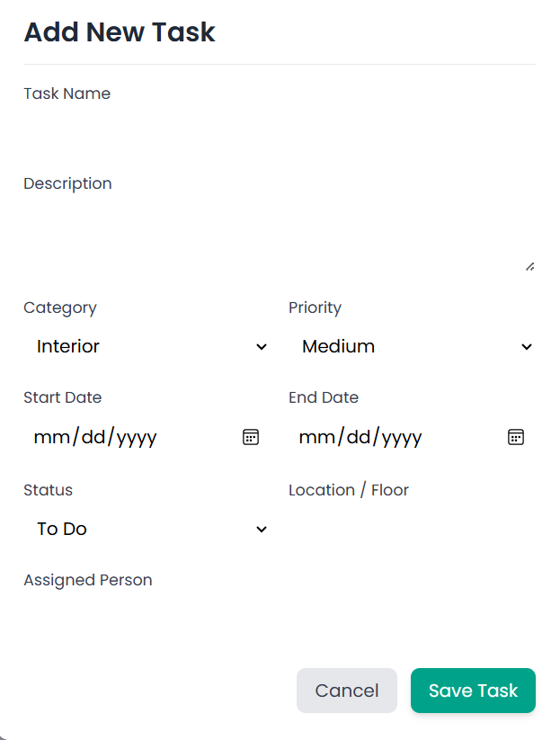The height and width of the screenshot is (740, 560).
Task: Click the Priority dropdown chevron
Action: tap(527, 346)
